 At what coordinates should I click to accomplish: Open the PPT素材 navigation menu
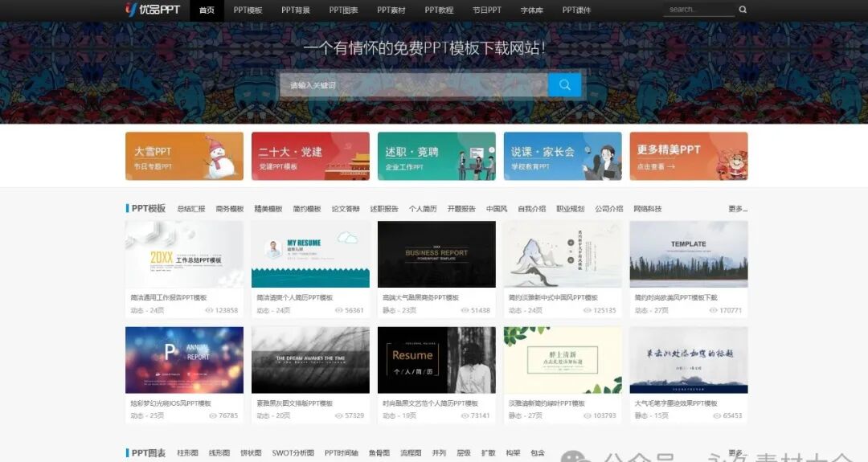point(391,10)
